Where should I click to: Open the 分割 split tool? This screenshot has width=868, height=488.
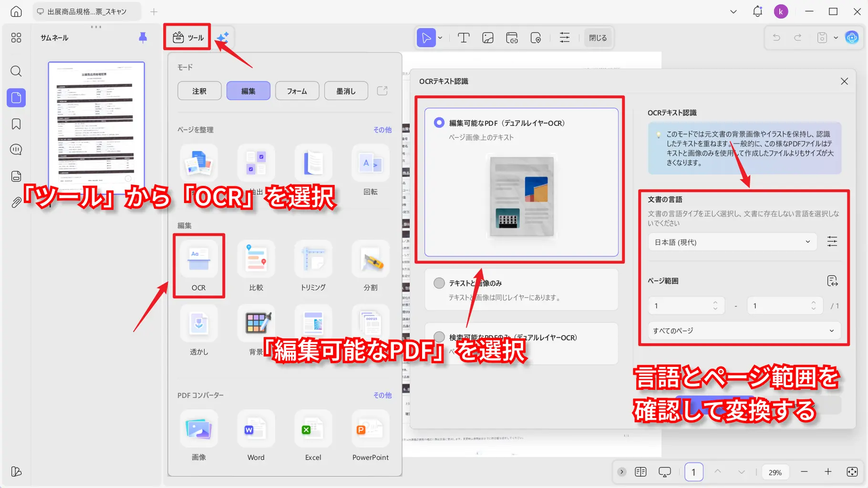pyautogui.click(x=371, y=265)
